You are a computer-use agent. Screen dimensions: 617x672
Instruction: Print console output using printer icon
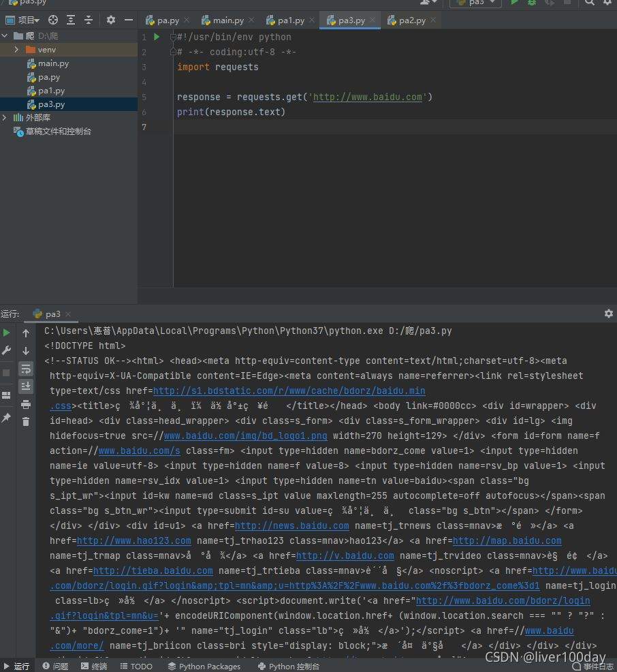26,404
